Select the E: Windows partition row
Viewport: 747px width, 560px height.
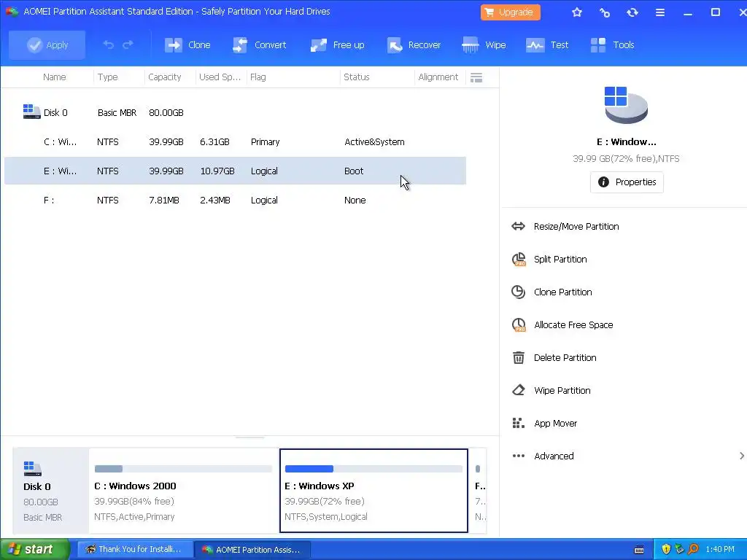click(x=236, y=171)
